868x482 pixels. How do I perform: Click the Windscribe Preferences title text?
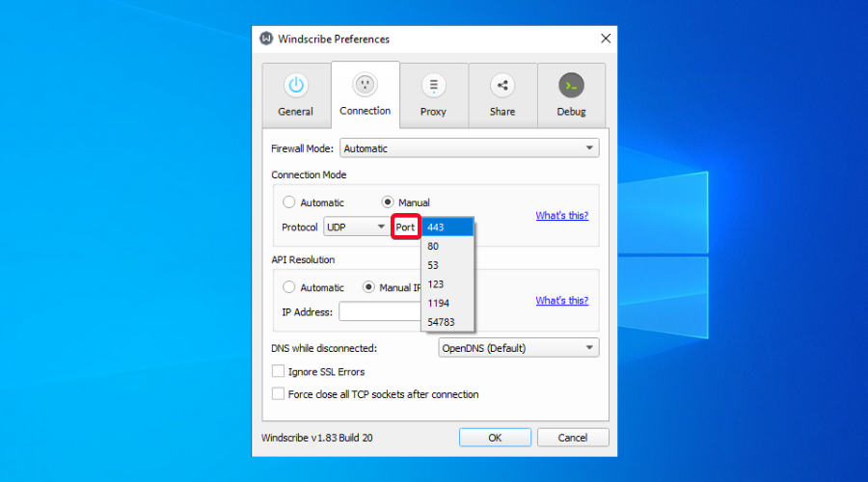[334, 40]
